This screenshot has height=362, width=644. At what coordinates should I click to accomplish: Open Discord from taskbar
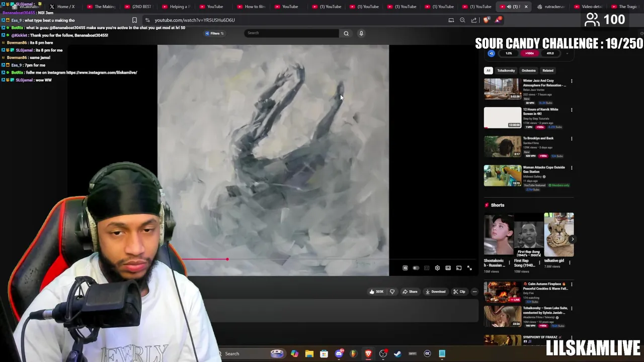(339, 353)
